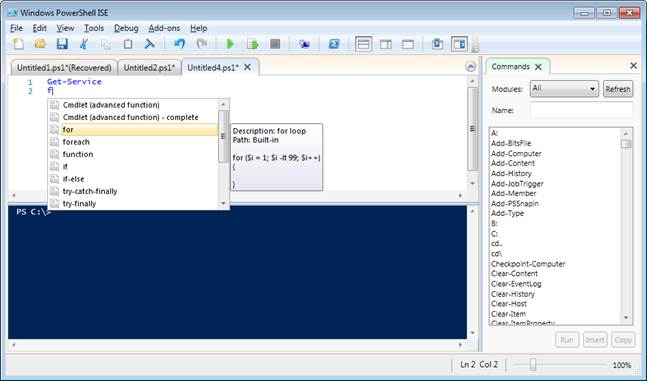This screenshot has width=647, height=381.
Task: Select Add-Content command
Action: (512, 163)
